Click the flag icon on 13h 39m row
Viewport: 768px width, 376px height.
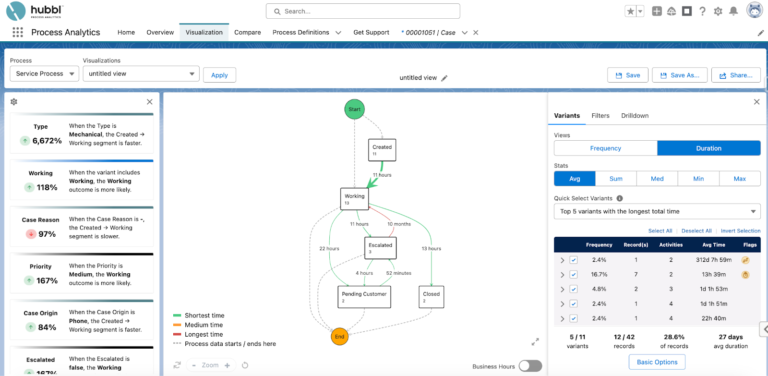[745, 275]
